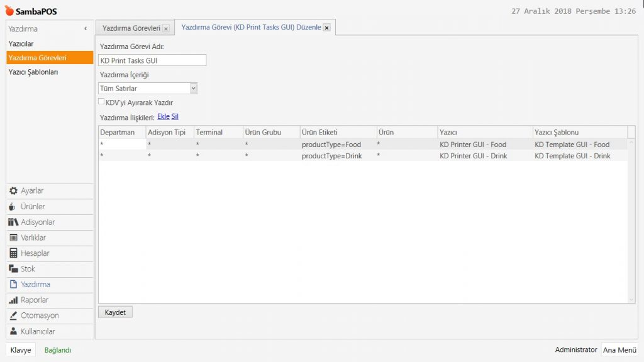Click the Stok boxes icon

[14, 269]
